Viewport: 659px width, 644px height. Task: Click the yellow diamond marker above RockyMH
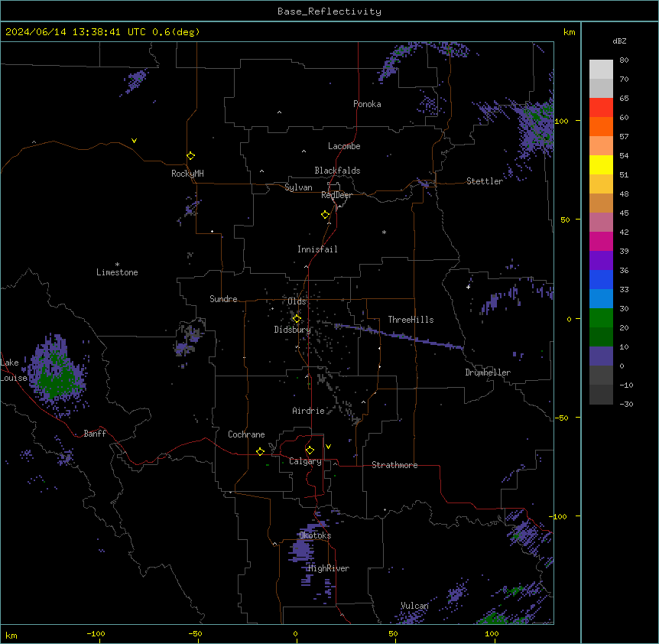pos(191,155)
